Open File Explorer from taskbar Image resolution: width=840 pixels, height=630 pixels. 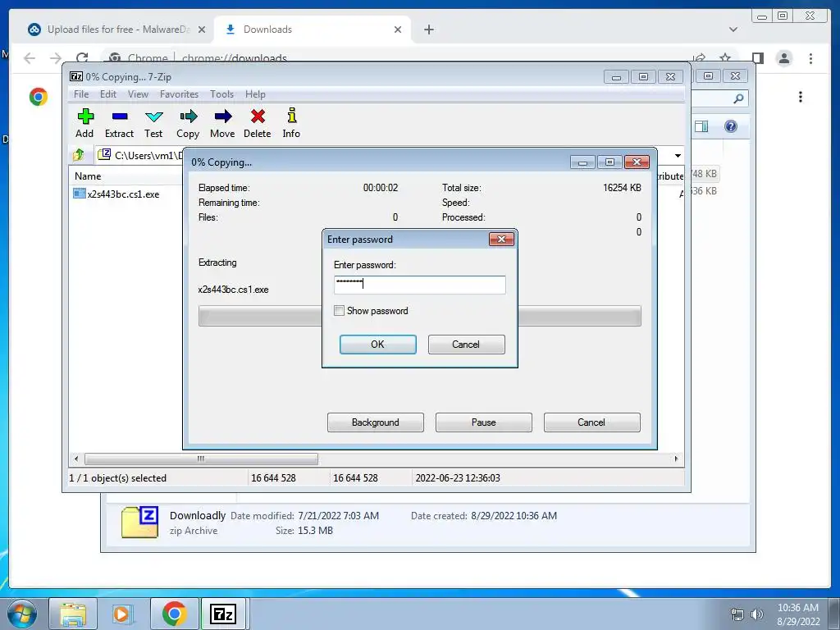click(x=73, y=614)
